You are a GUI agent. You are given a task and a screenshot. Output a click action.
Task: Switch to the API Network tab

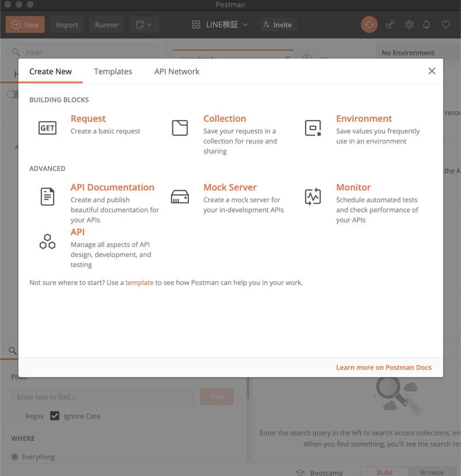coord(177,71)
